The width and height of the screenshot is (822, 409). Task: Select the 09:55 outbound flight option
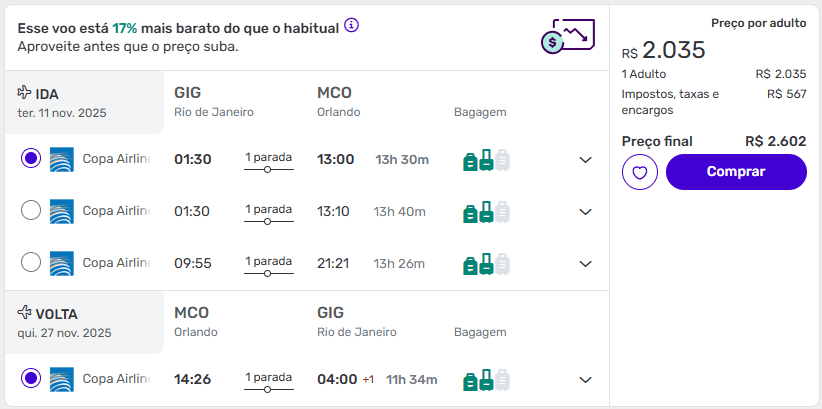point(31,263)
